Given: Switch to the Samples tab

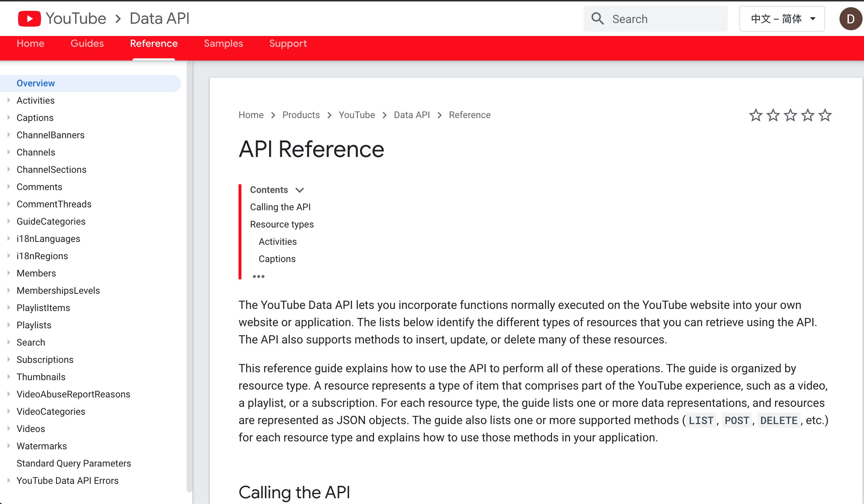Looking at the screenshot, I should click(x=223, y=44).
